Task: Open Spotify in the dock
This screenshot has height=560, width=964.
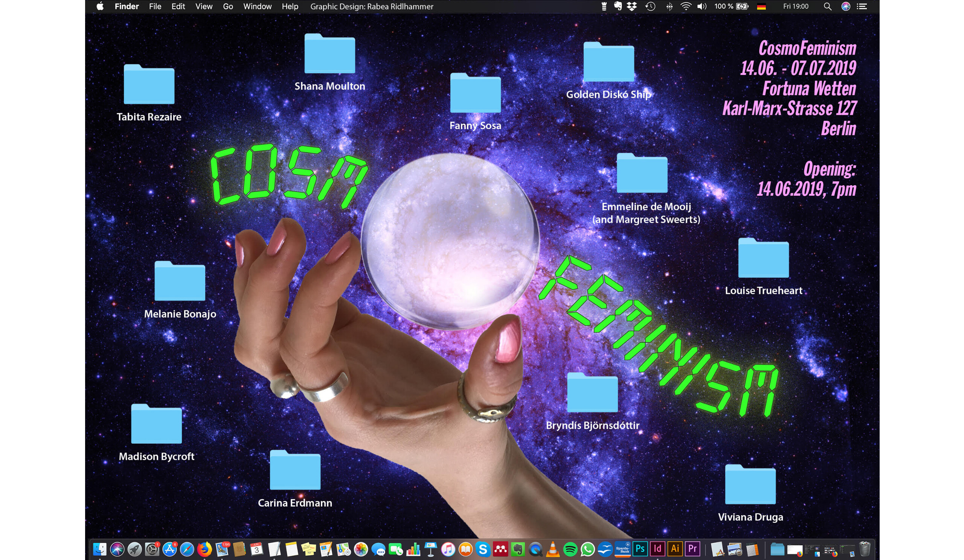Action: point(570,549)
